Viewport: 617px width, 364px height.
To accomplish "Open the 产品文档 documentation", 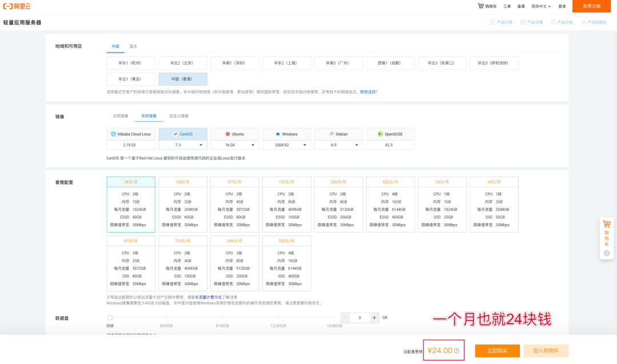I will [562, 22].
